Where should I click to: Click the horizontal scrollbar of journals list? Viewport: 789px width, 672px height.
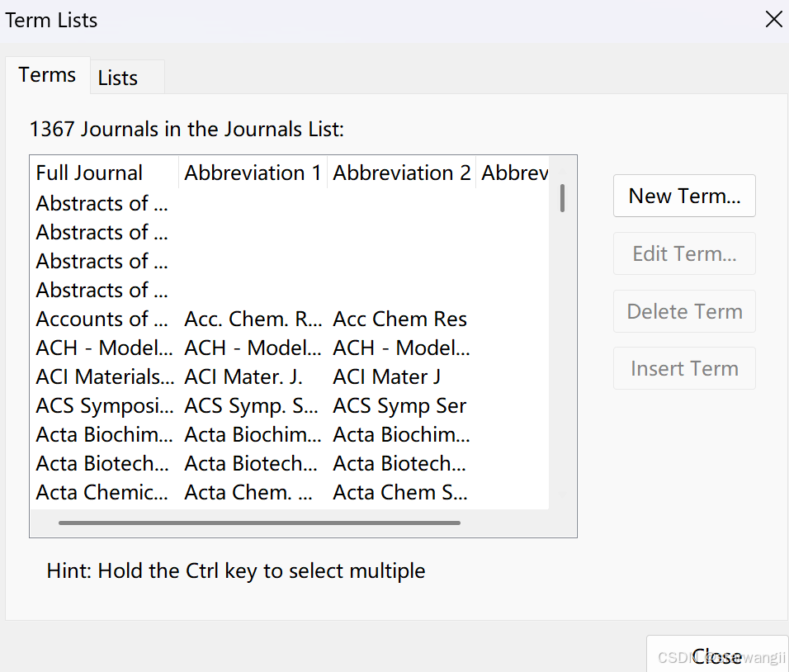point(259,523)
